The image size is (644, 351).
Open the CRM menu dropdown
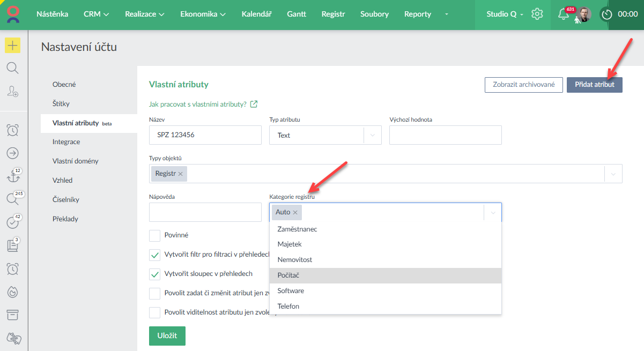(x=96, y=14)
